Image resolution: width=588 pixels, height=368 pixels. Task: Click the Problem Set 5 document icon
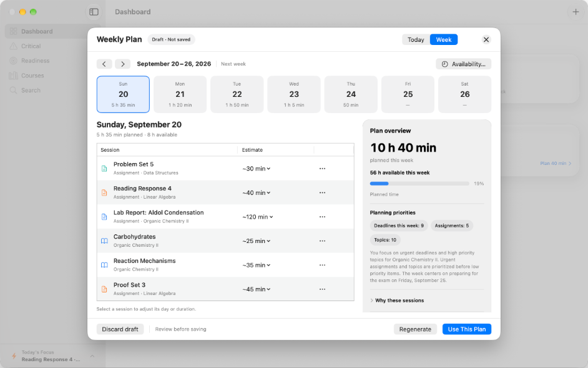click(104, 169)
